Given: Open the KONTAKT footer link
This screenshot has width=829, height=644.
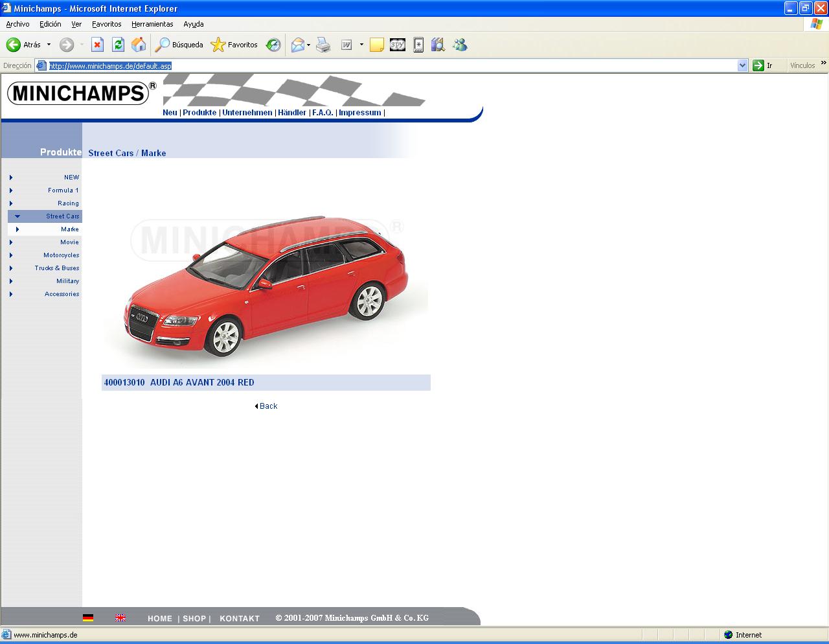Looking at the screenshot, I should click(240, 619).
